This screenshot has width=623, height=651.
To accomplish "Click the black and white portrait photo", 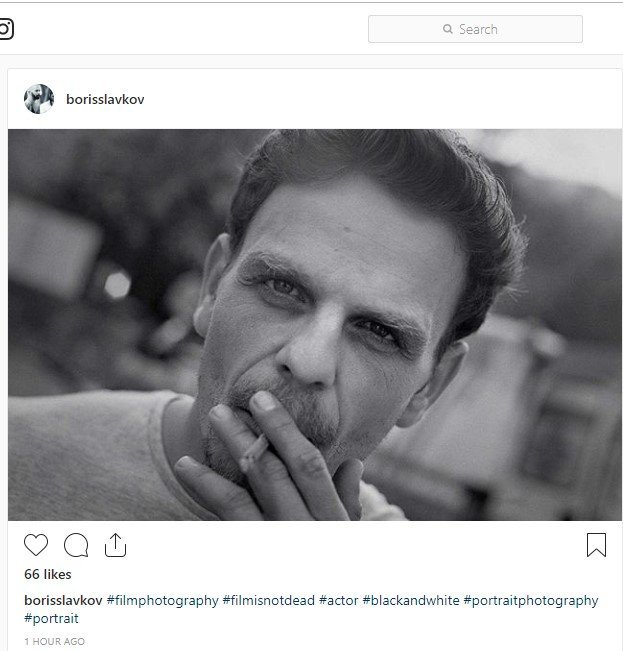I will 315,325.
